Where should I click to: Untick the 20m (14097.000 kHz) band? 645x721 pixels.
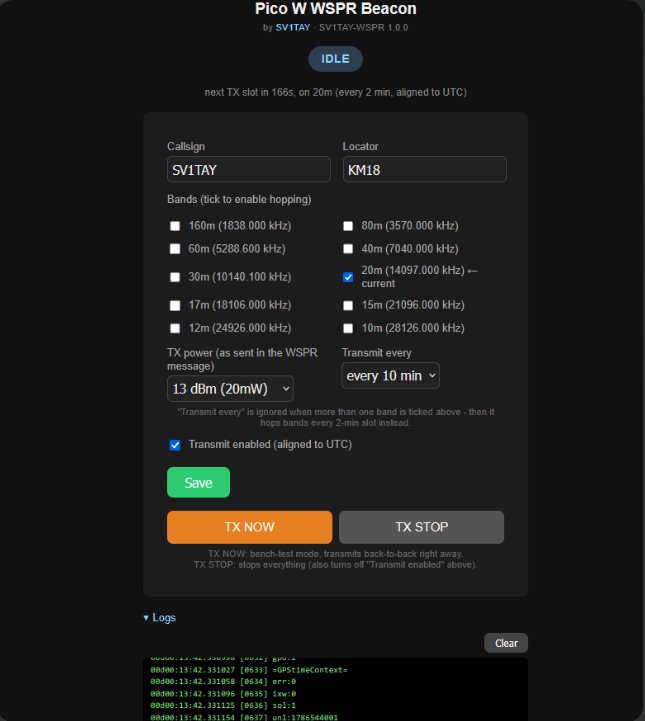point(348,277)
